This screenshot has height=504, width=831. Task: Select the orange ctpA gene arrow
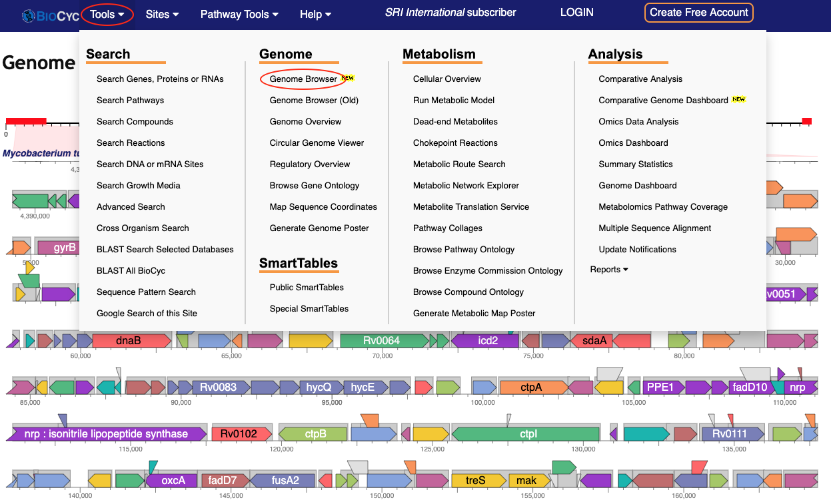pos(532,387)
